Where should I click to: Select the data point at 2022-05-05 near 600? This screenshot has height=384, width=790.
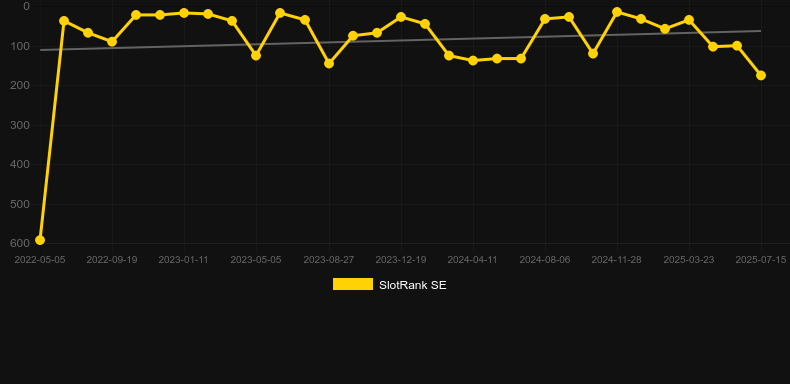(40, 240)
